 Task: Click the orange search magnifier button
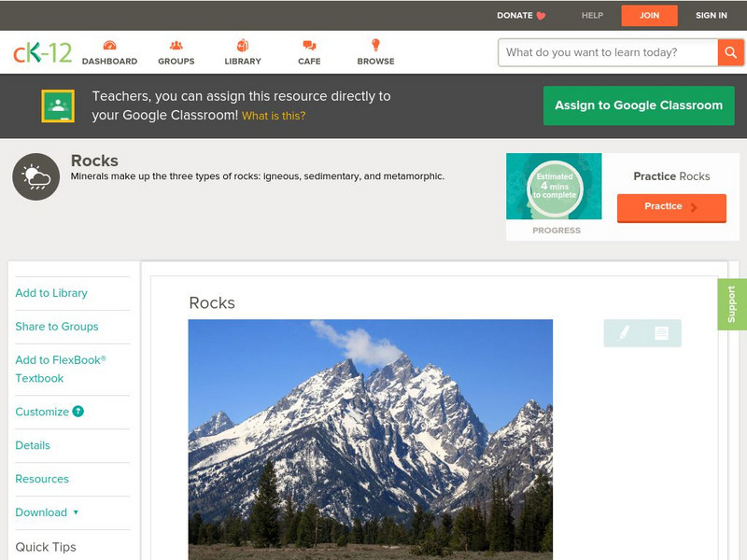(730, 52)
